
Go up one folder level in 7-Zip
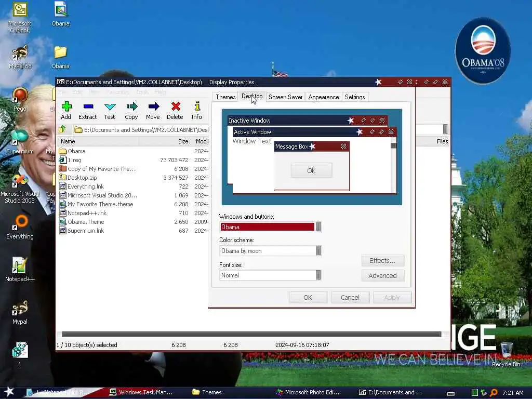click(x=62, y=129)
